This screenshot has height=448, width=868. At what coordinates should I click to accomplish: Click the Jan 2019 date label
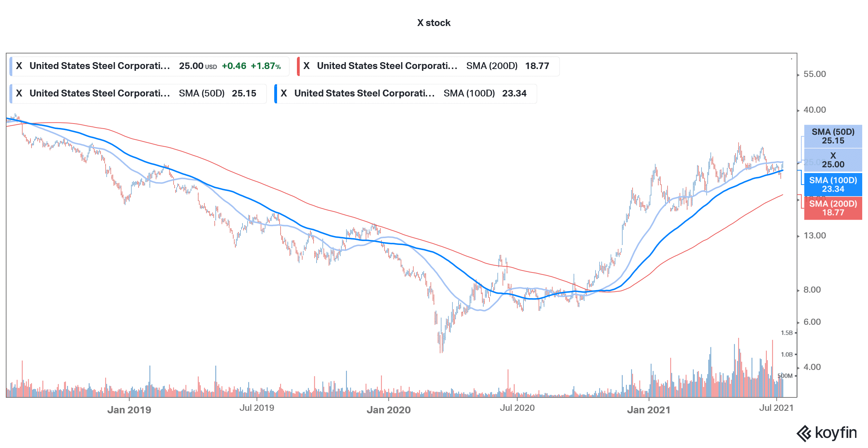129,410
